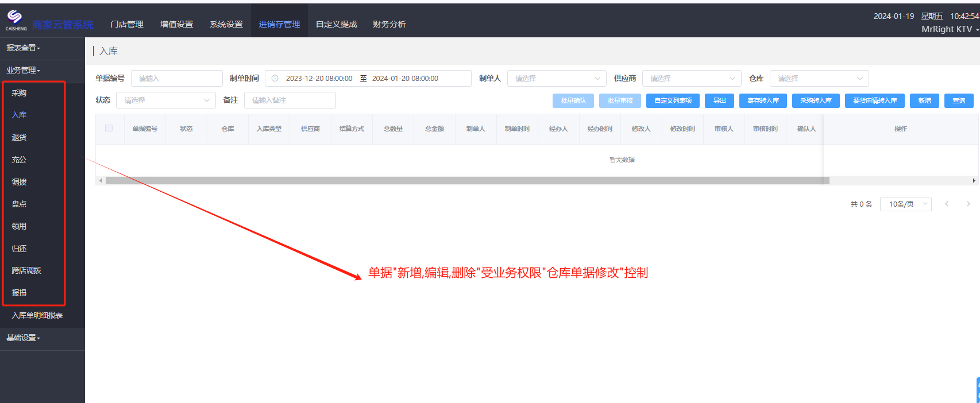Open the 仓库 dropdown
980x403 pixels.
pyautogui.click(x=819, y=79)
